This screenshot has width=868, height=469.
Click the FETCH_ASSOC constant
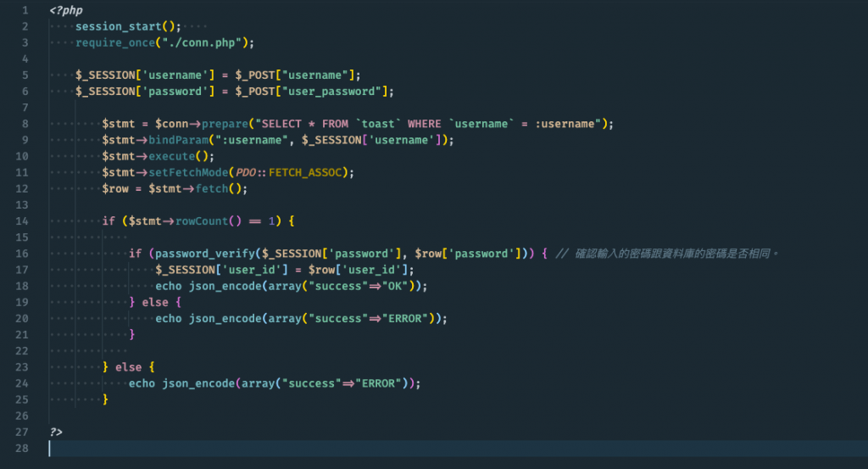pyautogui.click(x=305, y=173)
